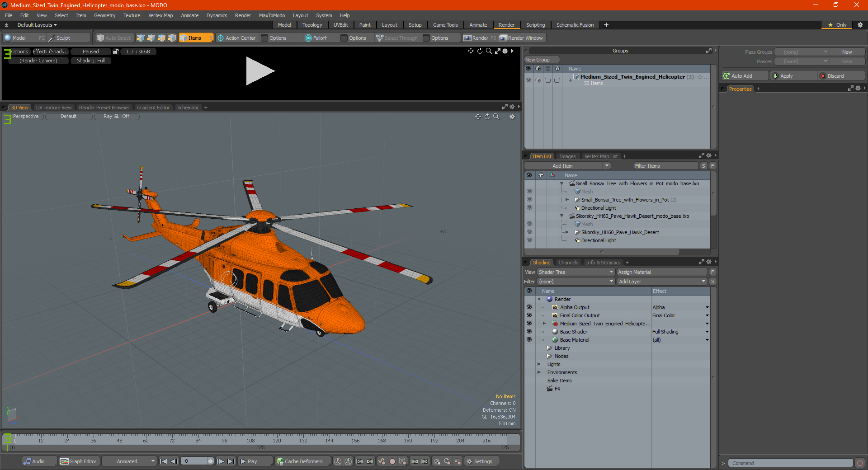Toggle visibility of Base Material layer
The height and width of the screenshot is (470, 868).
[x=529, y=340]
